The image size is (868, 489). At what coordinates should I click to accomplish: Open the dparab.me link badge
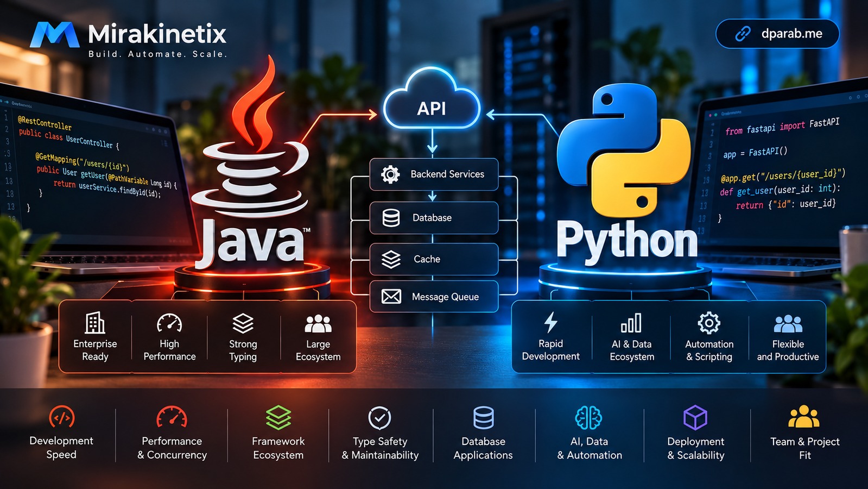[777, 34]
